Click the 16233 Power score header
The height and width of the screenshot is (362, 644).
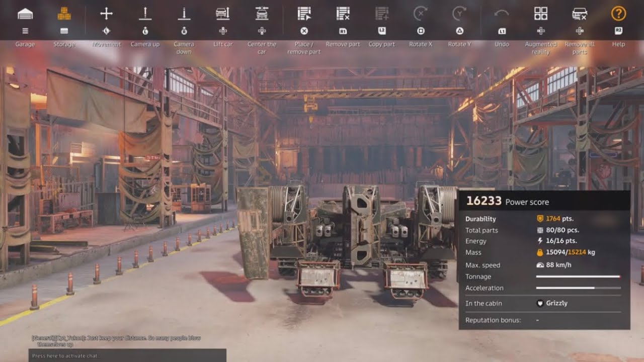pyautogui.click(x=544, y=201)
